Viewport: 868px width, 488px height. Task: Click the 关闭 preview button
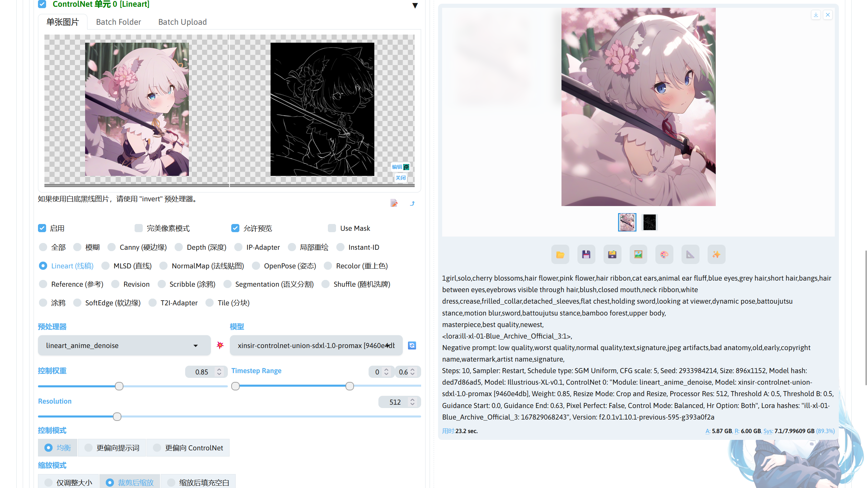(x=400, y=178)
